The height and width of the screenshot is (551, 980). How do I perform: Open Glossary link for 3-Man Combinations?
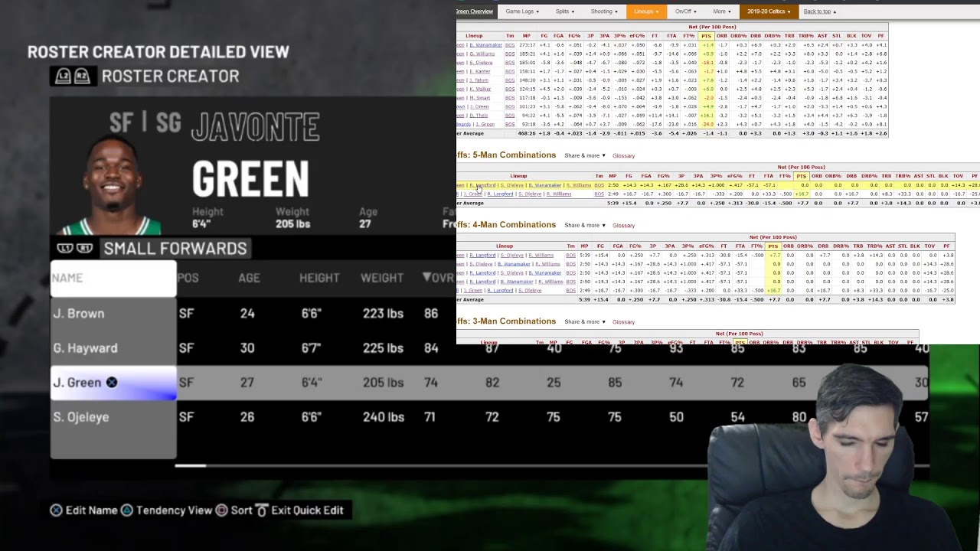point(623,322)
